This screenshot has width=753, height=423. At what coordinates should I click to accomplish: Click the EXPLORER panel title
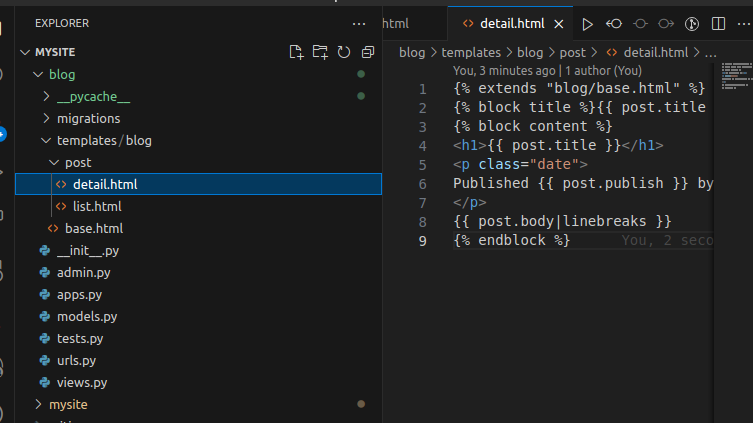click(x=62, y=23)
